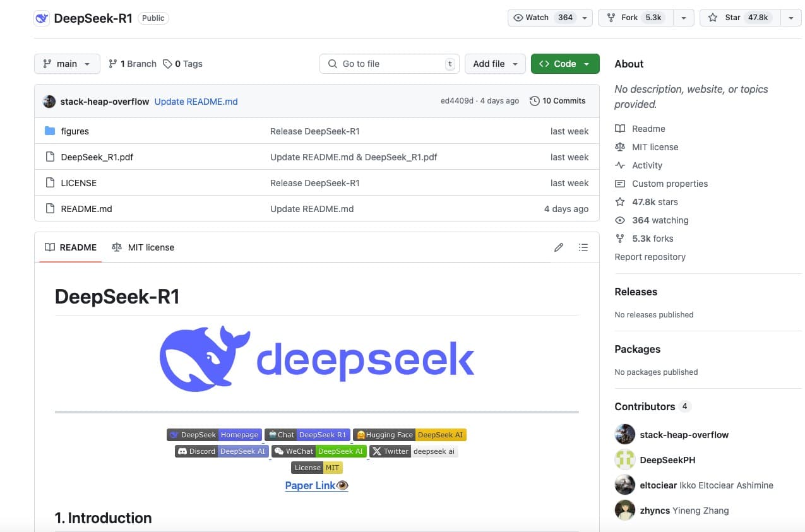Click commit hash ed4409d
Viewport: 805px width, 532px height.
point(456,101)
